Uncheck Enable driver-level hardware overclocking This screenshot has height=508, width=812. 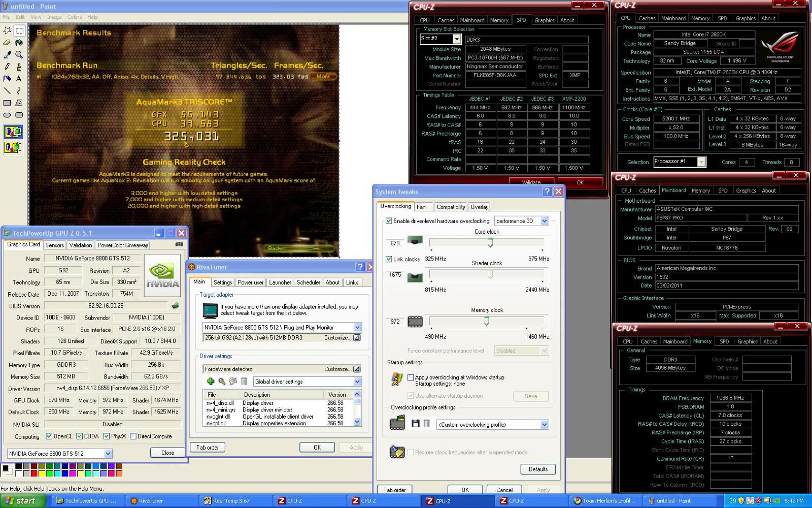click(x=389, y=221)
